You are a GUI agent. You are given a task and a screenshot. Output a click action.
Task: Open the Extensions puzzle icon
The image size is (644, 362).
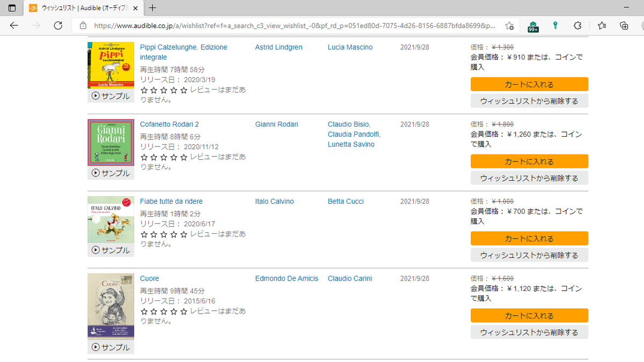pos(577,25)
